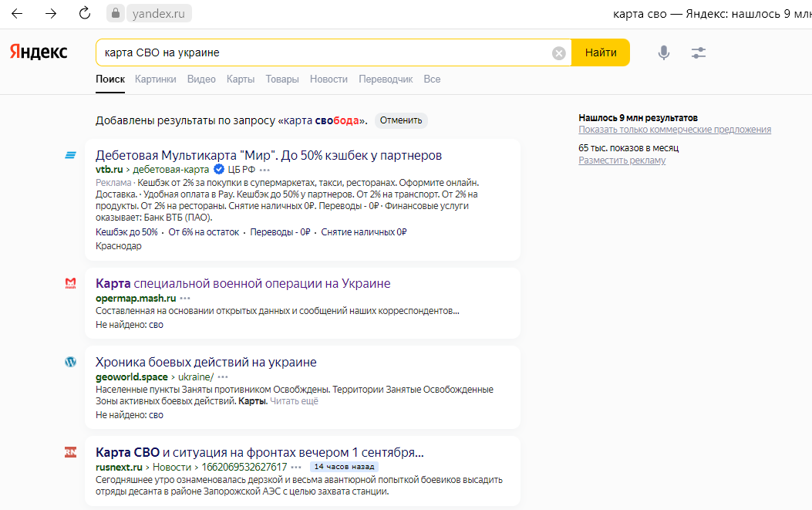The height and width of the screenshot is (510, 812).
Task: Open the Карта специальной военной операции link
Action: (243, 283)
